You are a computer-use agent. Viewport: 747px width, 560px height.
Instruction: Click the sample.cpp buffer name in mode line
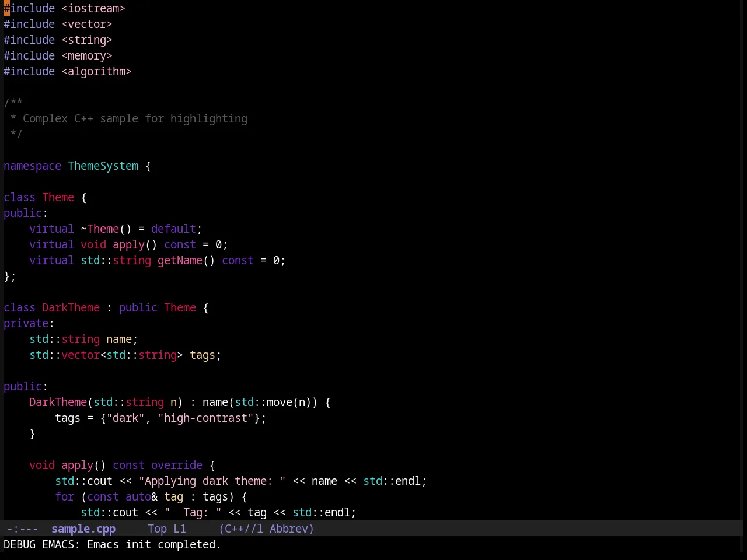pos(83,529)
